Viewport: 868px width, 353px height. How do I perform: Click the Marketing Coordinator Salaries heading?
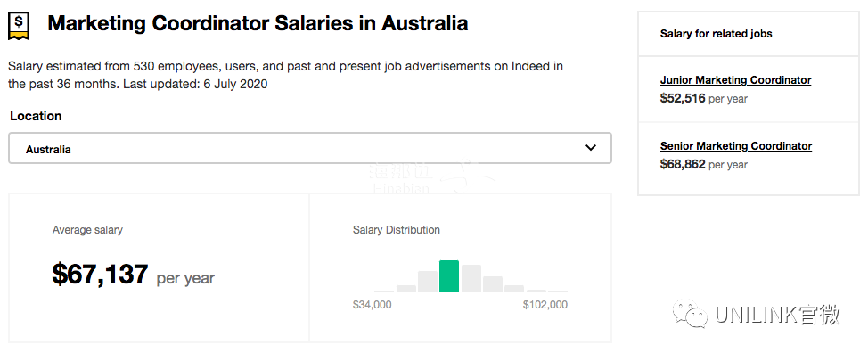coord(258,24)
